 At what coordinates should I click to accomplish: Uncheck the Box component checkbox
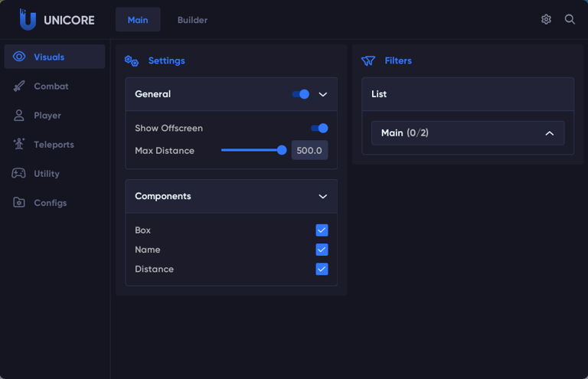click(322, 230)
